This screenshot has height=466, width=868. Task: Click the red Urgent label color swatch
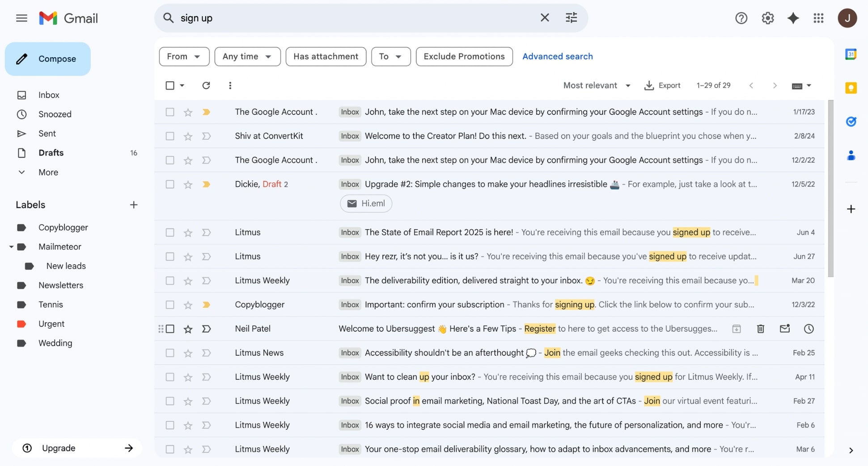(x=21, y=323)
